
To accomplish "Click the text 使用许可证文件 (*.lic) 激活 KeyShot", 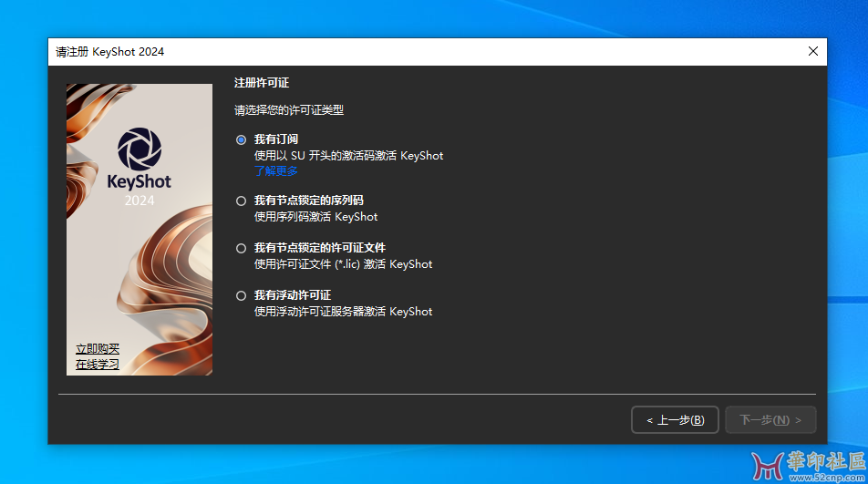I will [x=343, y=264].
